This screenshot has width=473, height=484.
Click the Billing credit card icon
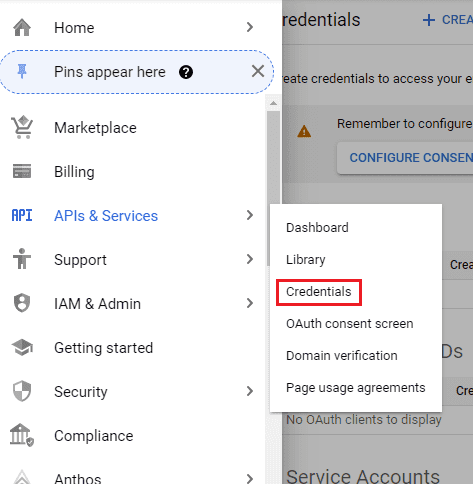pos(22,171)
